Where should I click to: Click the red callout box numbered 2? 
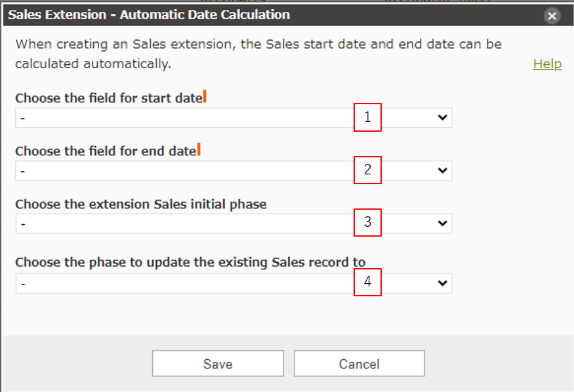(x=367, y=170)
